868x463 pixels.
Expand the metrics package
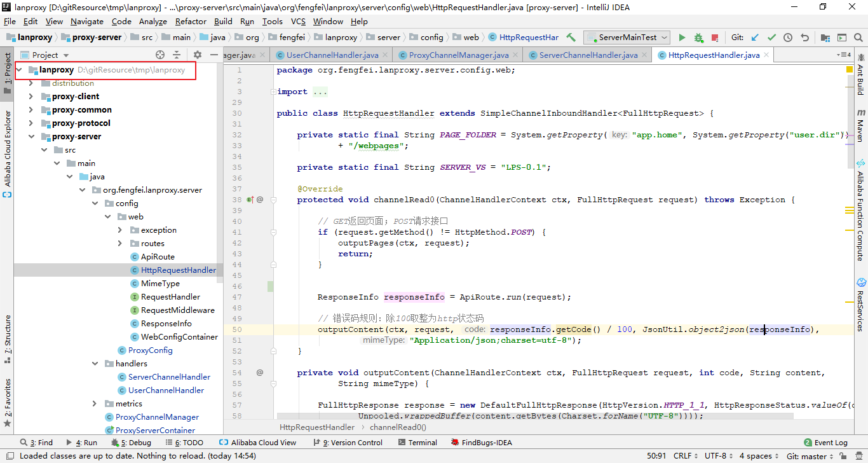[x=95, y=404]
